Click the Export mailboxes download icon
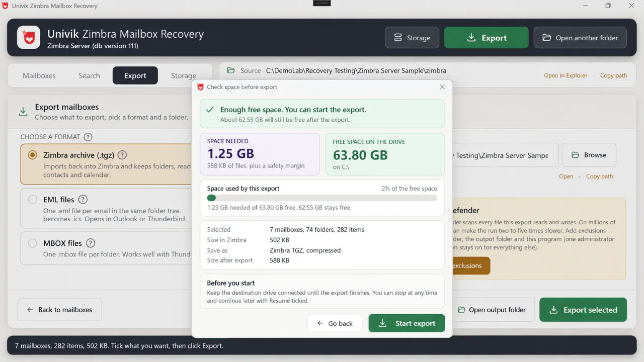Image resolution: width=644 pixels, height=362 pixels. [23, 112]
